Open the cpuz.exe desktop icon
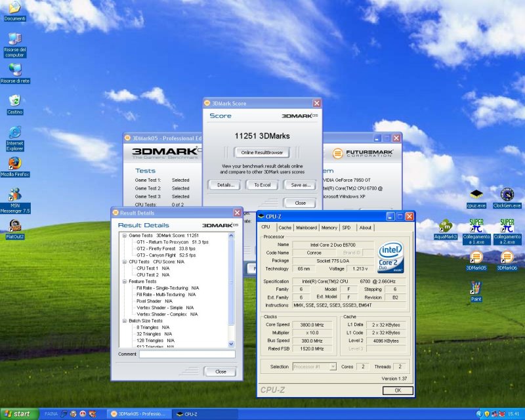The image size is (525, 420). (476, 199)
